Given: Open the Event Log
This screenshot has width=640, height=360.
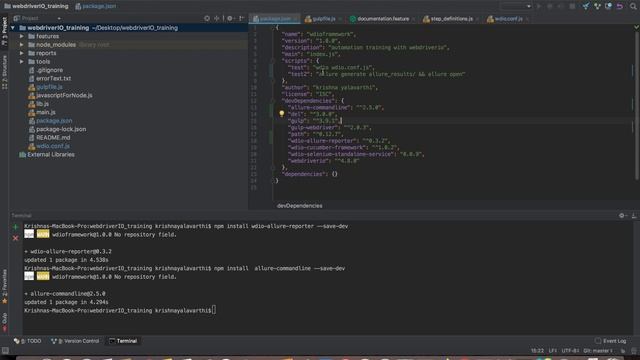Looking at the screenshot, I should (x=611, y=341).
